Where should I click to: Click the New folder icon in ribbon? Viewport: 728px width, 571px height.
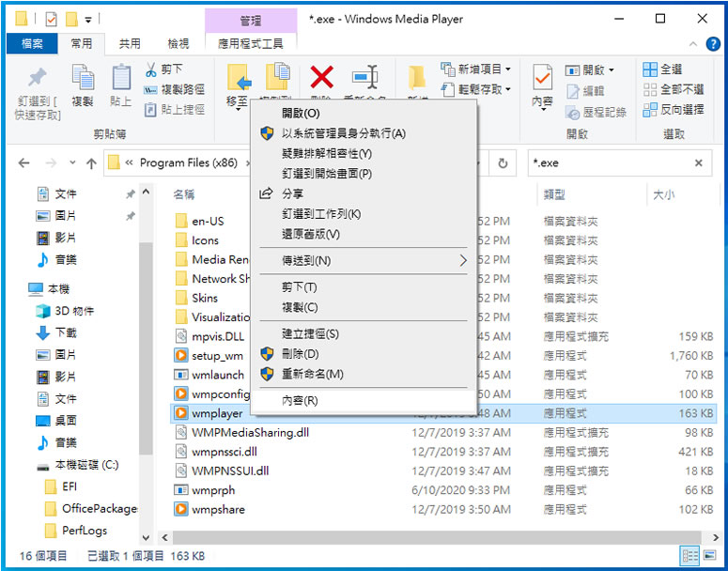tap(417, 78)
